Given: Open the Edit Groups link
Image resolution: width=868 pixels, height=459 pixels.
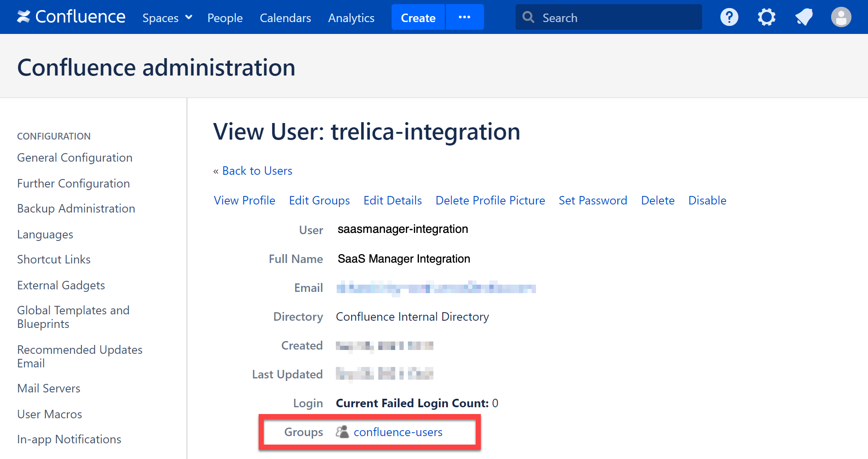Looking at the screenshot, I should [x=319, y=200].
